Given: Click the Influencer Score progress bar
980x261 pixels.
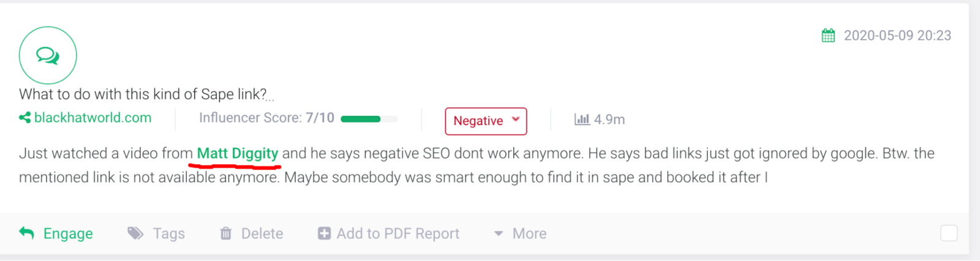Looking at the screenshot, I should (x=369, y=119).
